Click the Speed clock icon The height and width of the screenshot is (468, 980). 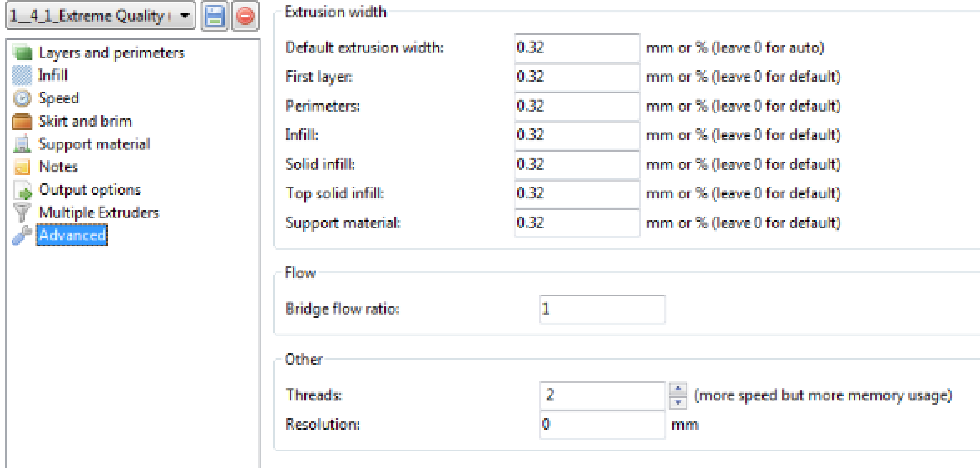22,98
